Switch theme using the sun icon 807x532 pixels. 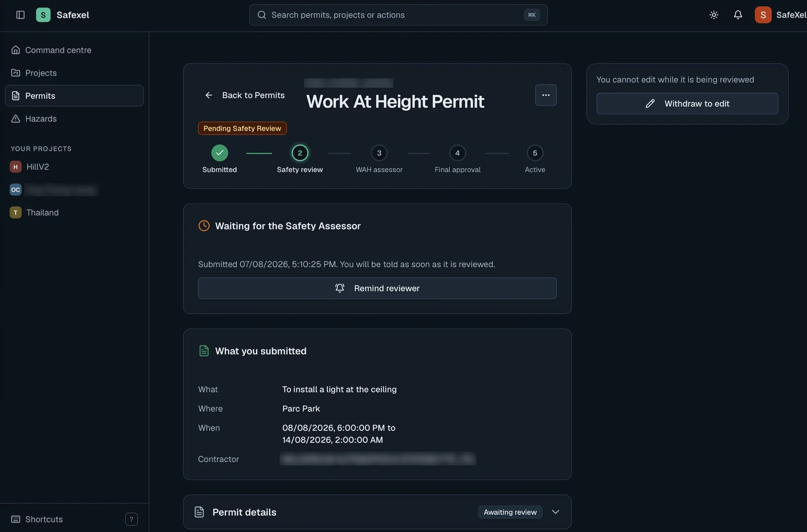click(x=714, y=15)
